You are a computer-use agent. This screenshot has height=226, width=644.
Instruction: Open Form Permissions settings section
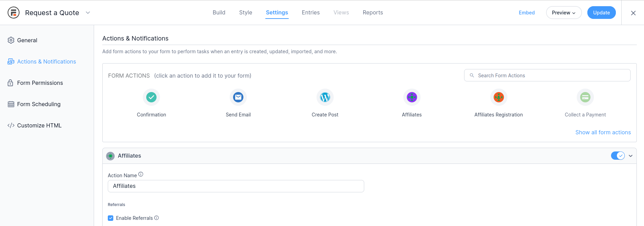coord(40,83)
